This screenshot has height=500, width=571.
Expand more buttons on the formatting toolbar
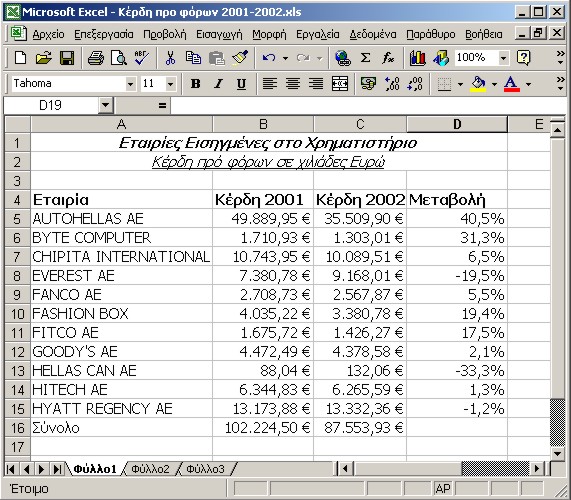pyautogui.click(x=560, y=84)
